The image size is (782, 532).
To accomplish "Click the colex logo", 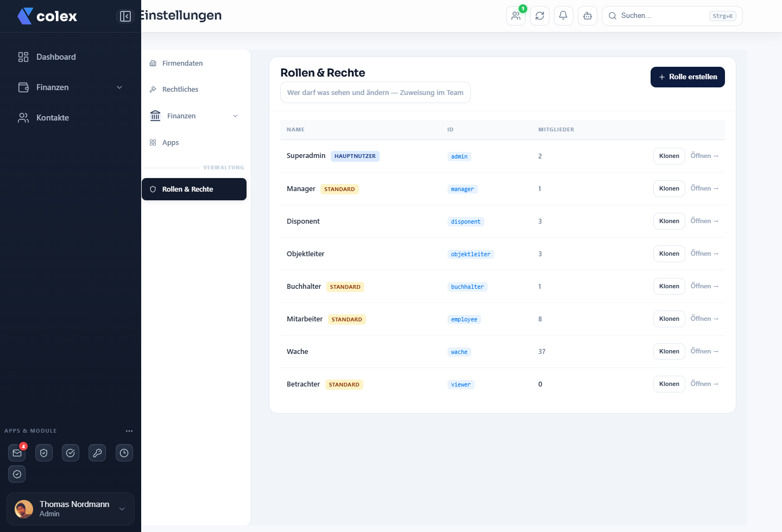I will (x=47, y=16).
